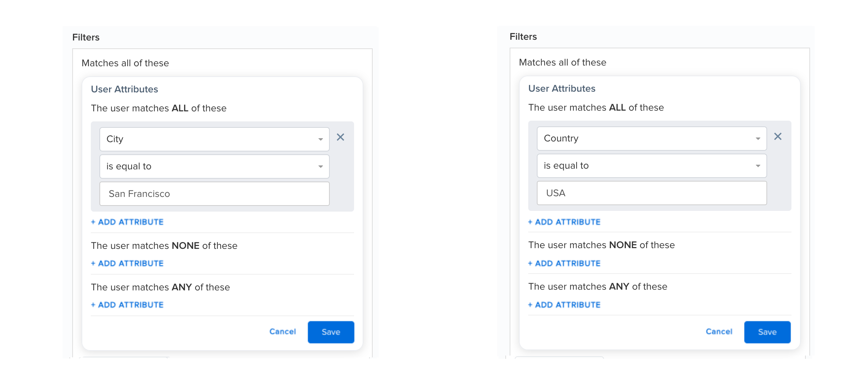The width and height of the screenshot is (868, 391).
Task: Remove the Country attribute filter row
Action: point(778,136)
